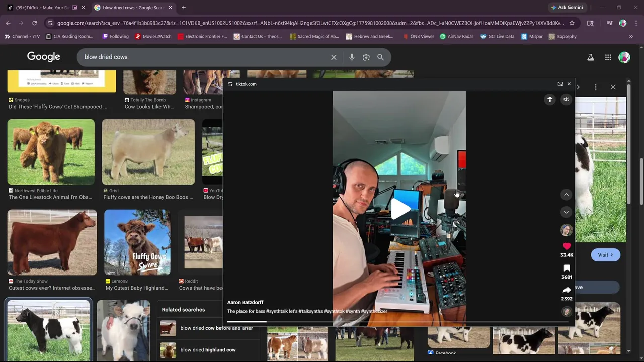Reload the page
644x362 pixels.
pos(34,23)
